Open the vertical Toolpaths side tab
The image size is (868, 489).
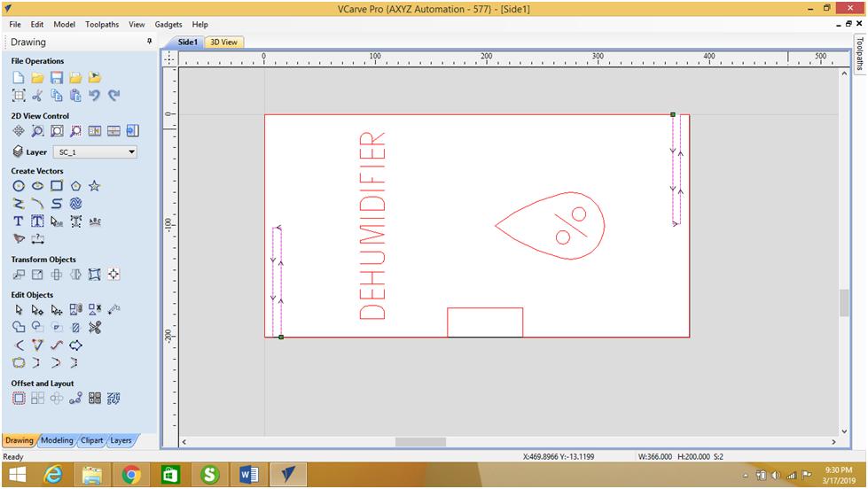(x=859, y=54)
